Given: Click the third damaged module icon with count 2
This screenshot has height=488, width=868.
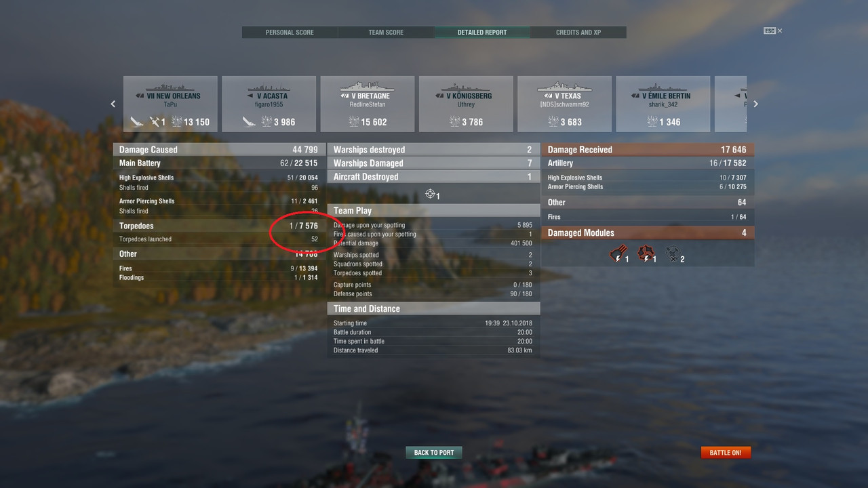Looking at the screenshot, I should click(672, 255).
